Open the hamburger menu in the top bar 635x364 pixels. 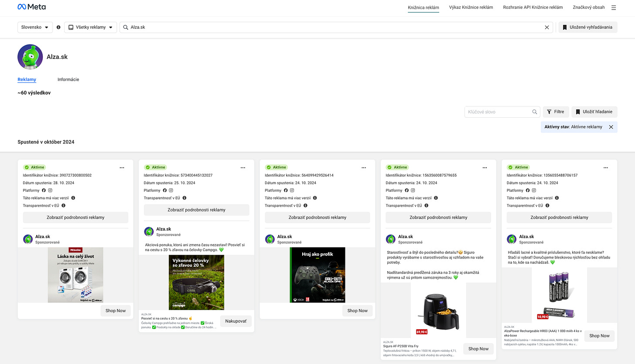click(x=614, y=7)
